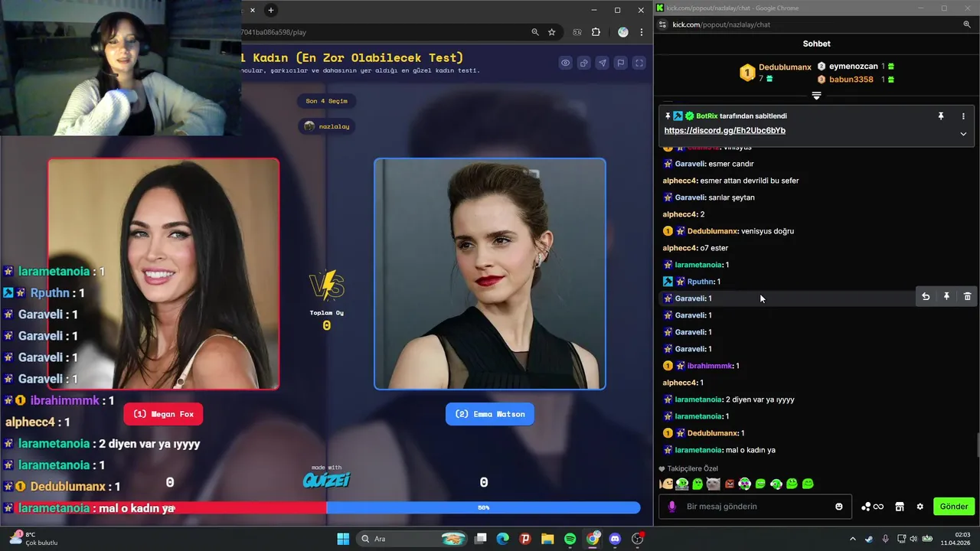The image size is (980, 551).
Task: Open pinned message three-dot options
Action: (963, 116)
